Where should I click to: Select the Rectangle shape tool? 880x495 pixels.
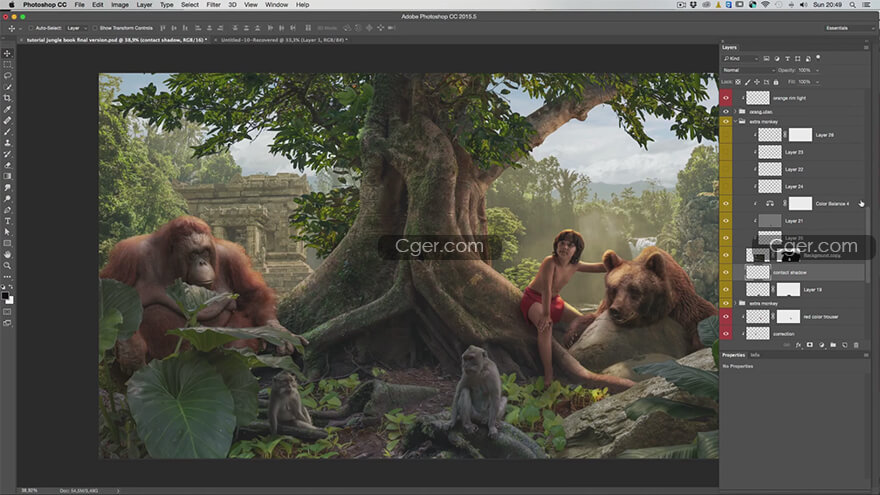tap(7, 244)
